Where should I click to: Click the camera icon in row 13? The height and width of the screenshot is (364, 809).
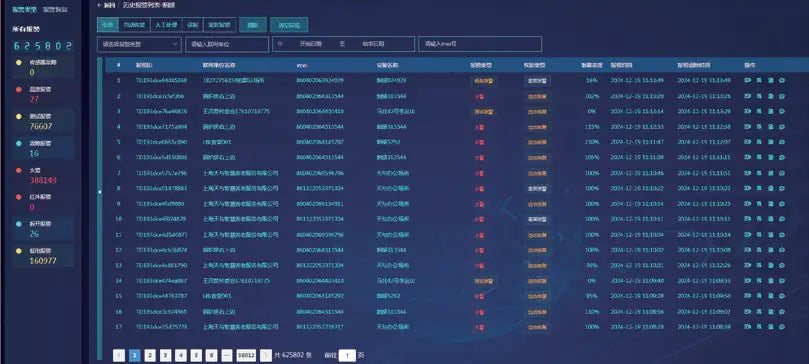(x=748, y=266)
